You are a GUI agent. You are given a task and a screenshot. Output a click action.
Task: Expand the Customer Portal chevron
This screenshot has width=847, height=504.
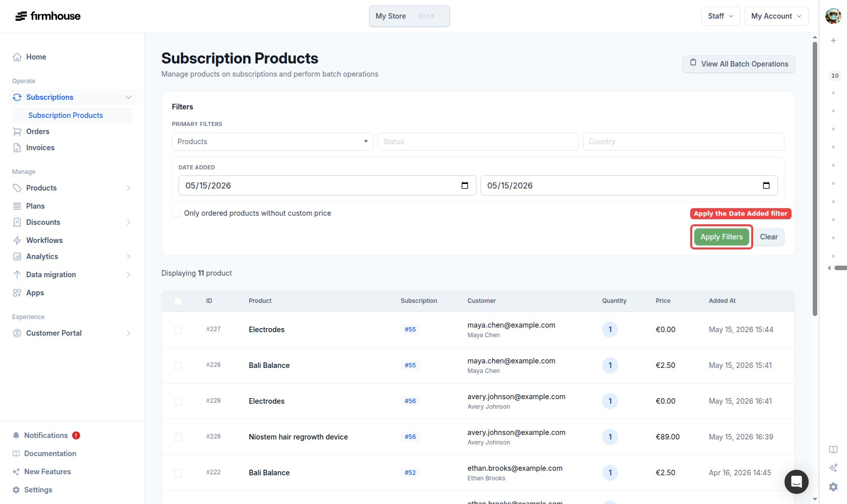point(129,333)
